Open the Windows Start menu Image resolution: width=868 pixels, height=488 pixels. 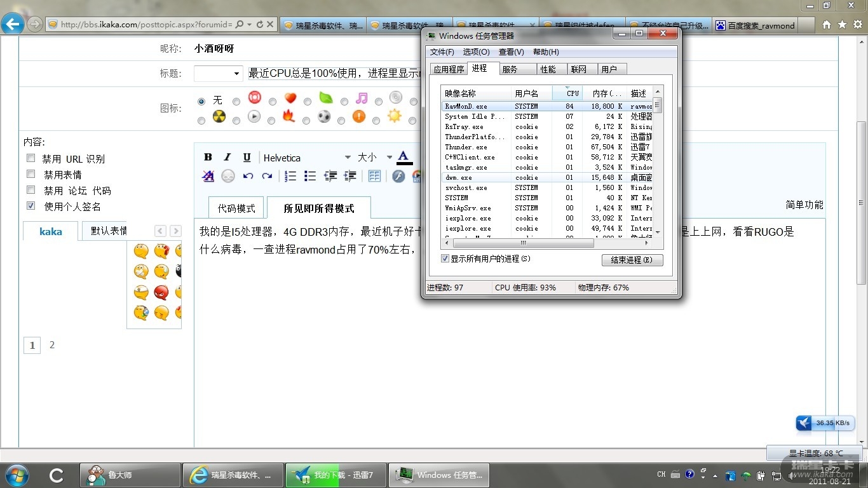(16, 475)
